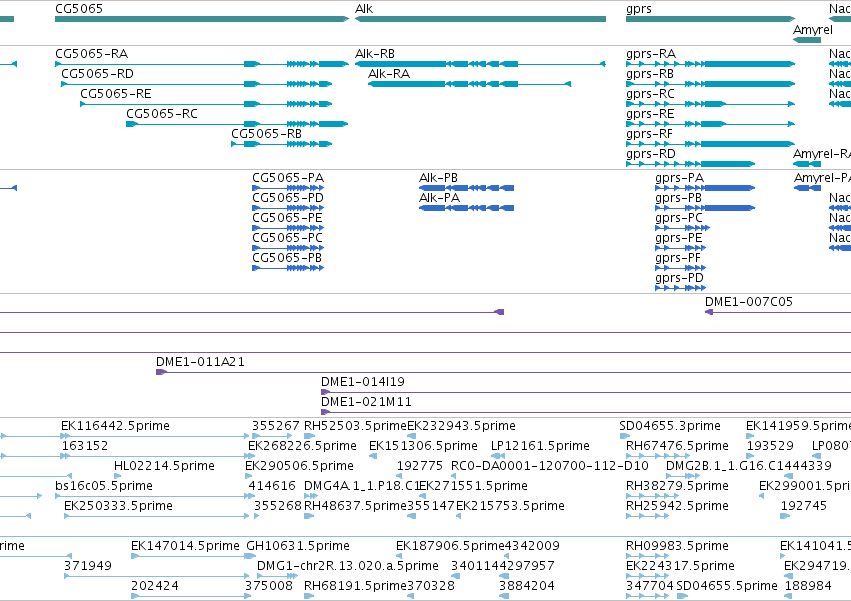Click the EK250333.5prime EST
851x601 pixels.
click(156, 516)
